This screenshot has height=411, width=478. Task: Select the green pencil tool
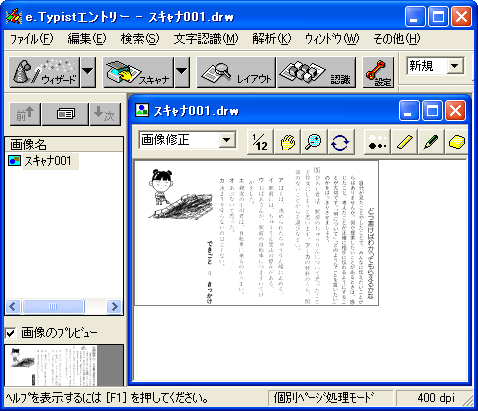coord(431,142)
